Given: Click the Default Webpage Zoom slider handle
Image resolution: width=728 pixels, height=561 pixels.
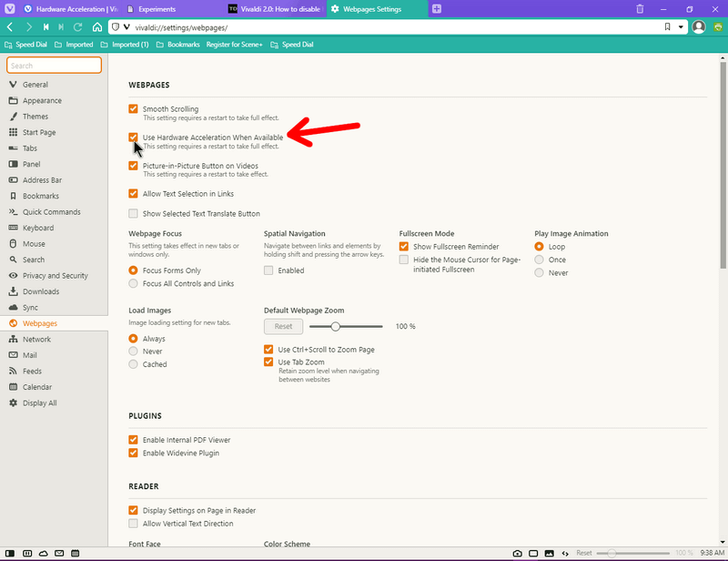Looking at the screenshot, I should pyautogui.click(x=335, y=326).
